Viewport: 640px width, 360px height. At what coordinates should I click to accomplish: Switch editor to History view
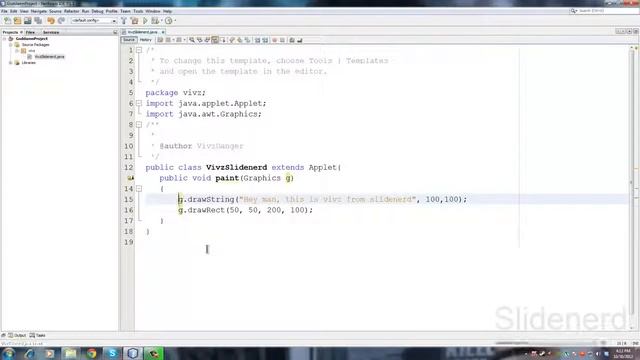146,40
